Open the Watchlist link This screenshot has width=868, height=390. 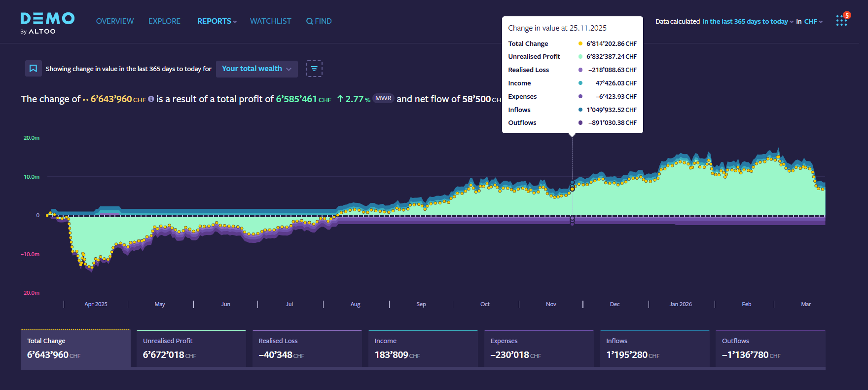point(270,21)
